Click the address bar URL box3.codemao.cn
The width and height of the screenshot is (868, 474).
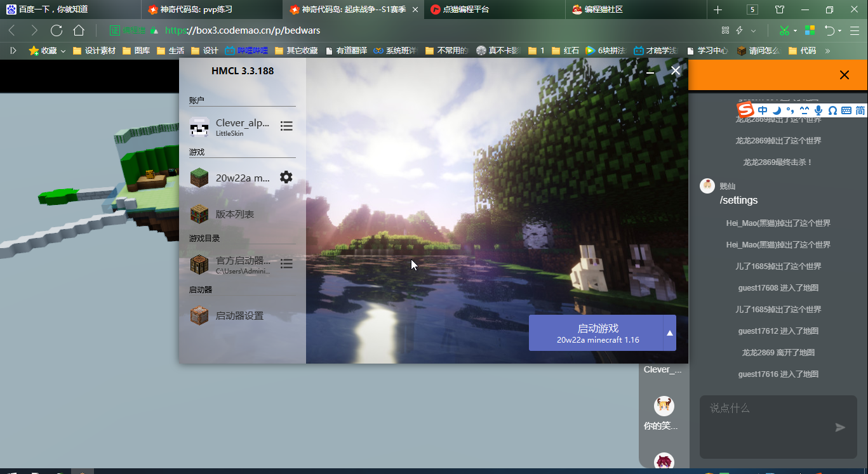(x=243, y=30)
